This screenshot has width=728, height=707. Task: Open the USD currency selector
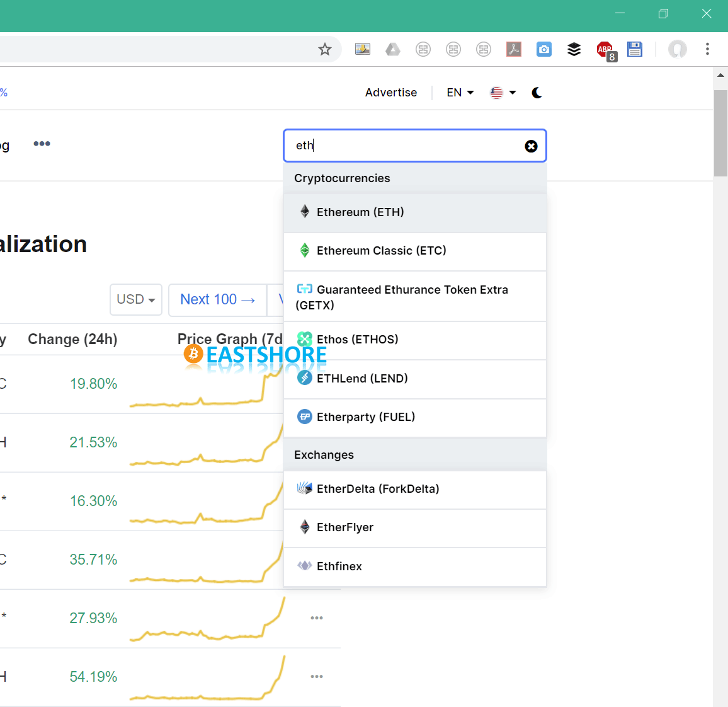click(x=136, y=299)
